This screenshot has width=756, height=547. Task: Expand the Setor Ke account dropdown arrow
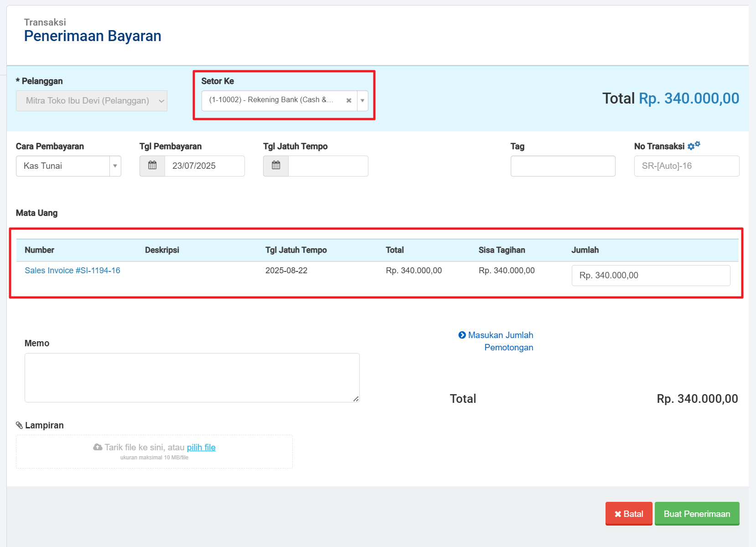tap(362, 100)
